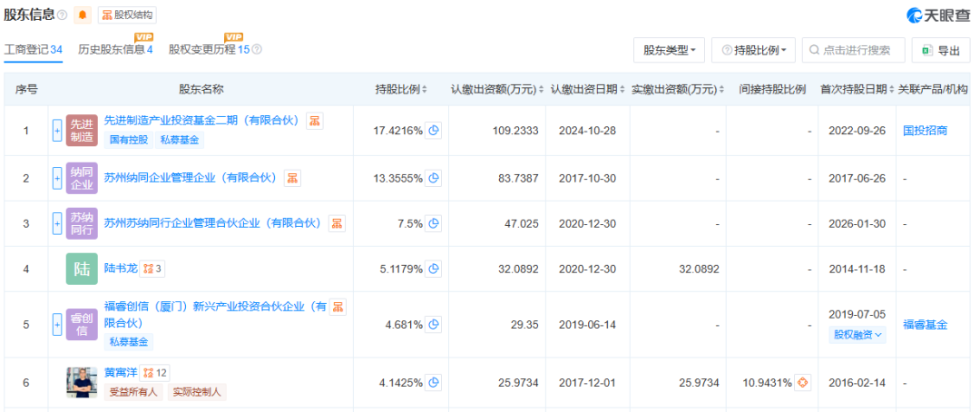Click the 实际控制人 tag
Screen dimensions: 980x412
197,392
